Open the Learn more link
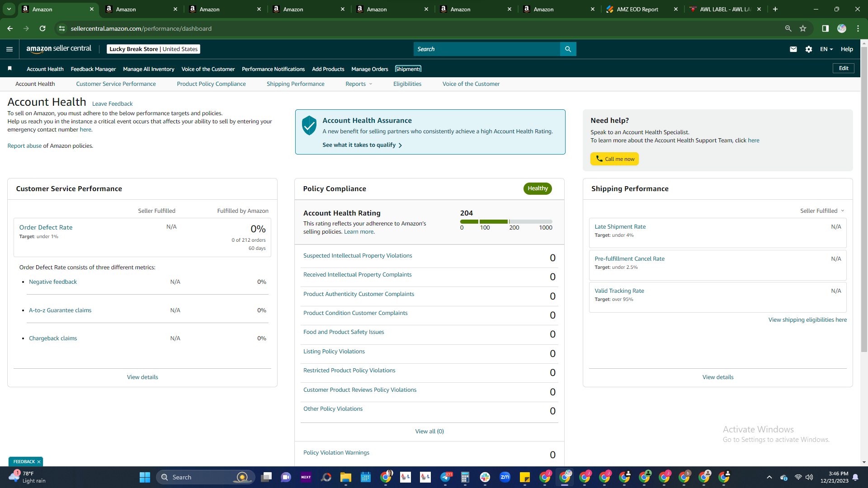 (359, 232)
